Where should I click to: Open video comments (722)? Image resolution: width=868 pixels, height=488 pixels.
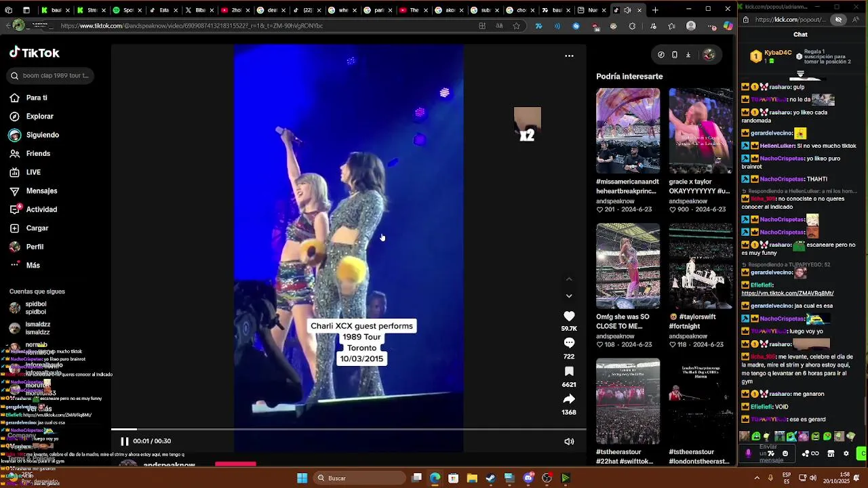point(569,343)
